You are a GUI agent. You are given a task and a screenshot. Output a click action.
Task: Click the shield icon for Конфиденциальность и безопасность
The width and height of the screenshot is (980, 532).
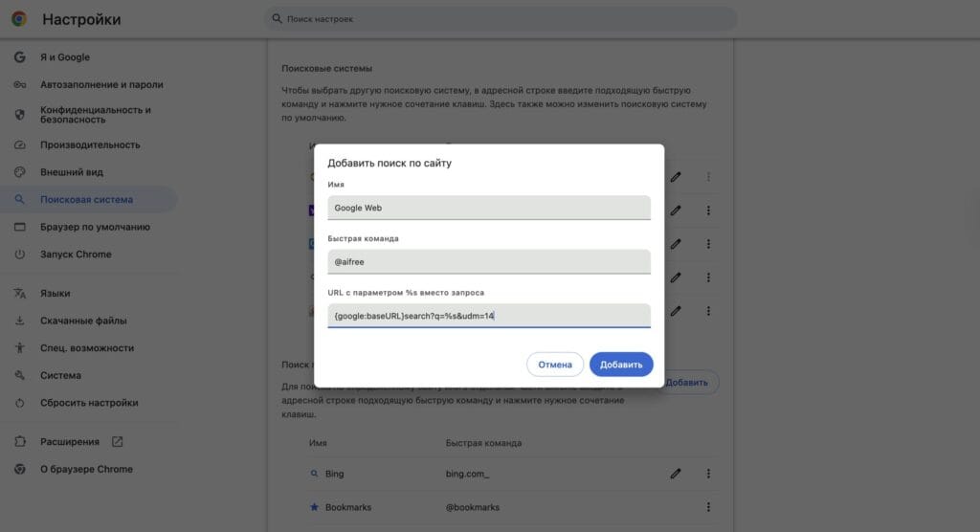tap(20, 115)
